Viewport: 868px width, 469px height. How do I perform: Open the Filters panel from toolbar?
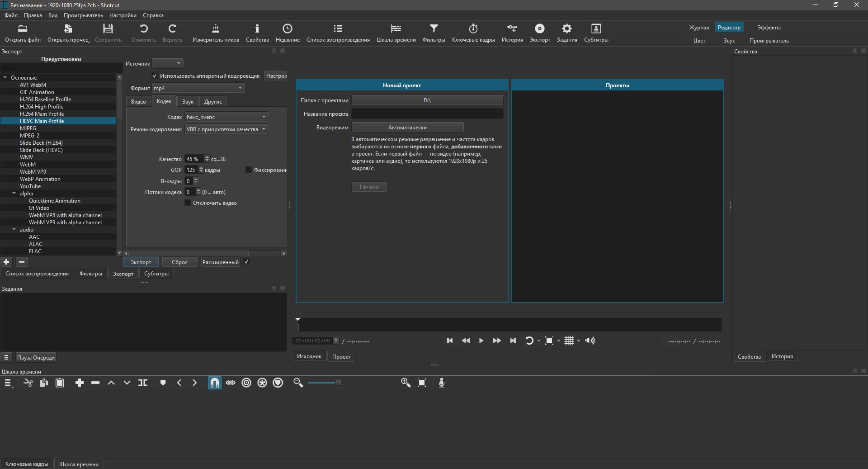click(x=433, y=33)
